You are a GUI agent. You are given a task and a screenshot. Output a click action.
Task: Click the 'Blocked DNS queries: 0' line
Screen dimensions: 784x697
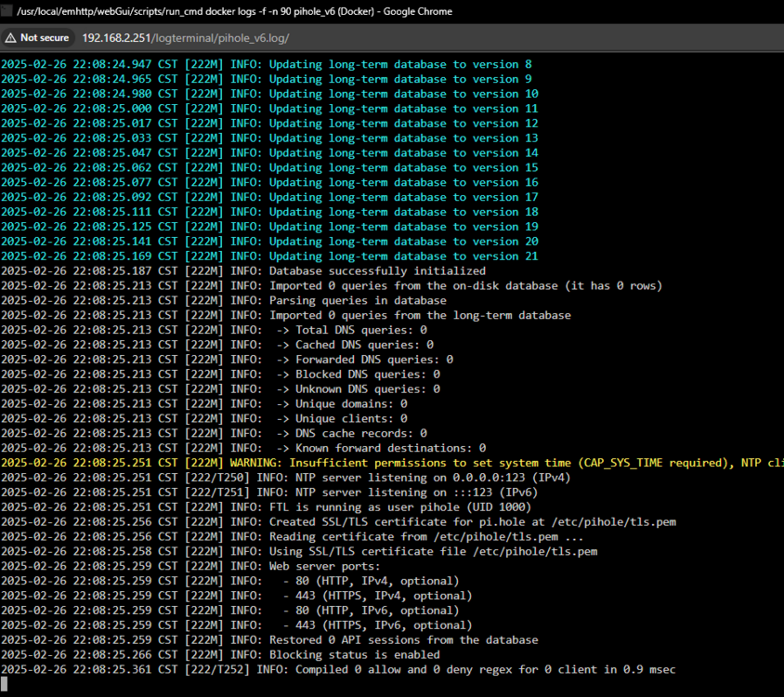click(x=220, y=375)
